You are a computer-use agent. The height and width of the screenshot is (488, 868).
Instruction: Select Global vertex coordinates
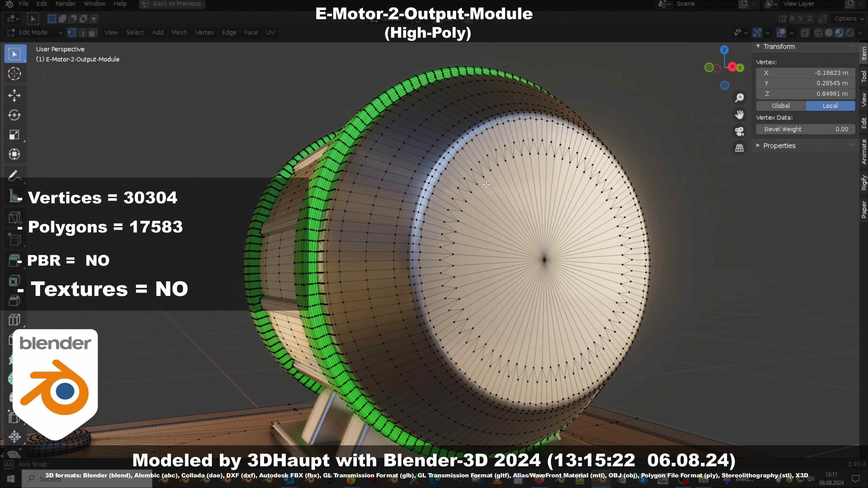(x=781, y=106)
